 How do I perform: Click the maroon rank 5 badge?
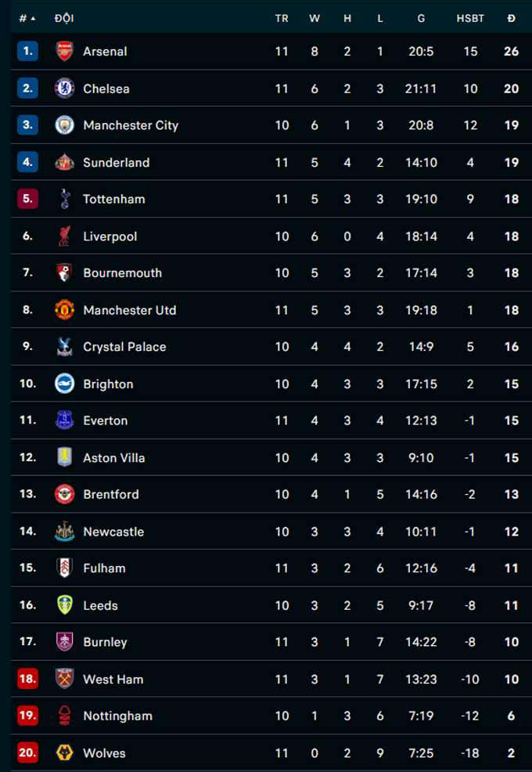click(x=27, y=200)
